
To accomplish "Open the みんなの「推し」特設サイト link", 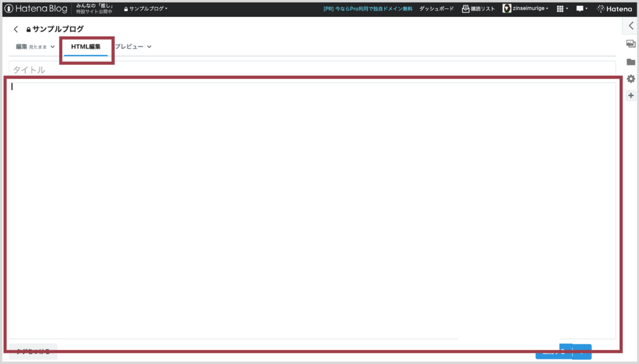I will 94,9.
